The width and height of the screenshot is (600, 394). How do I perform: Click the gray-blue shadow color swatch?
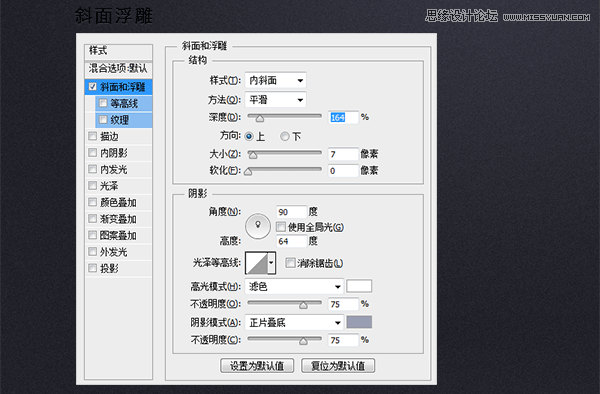(x=359, y=322)
